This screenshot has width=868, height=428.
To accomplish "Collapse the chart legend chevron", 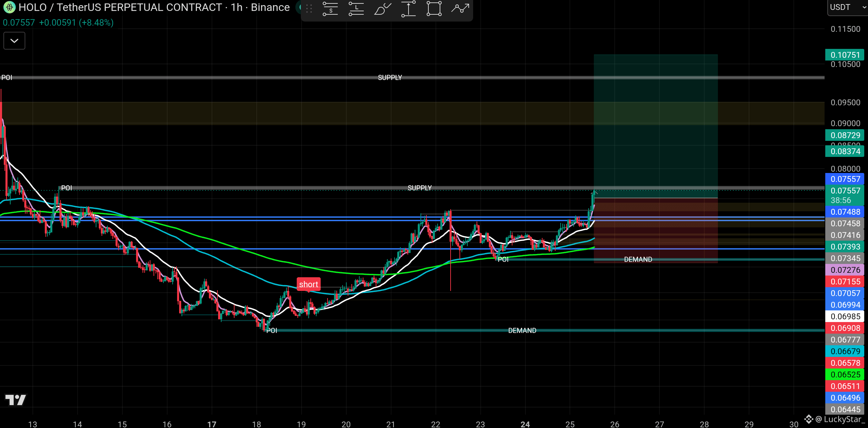I will [14, 41].
